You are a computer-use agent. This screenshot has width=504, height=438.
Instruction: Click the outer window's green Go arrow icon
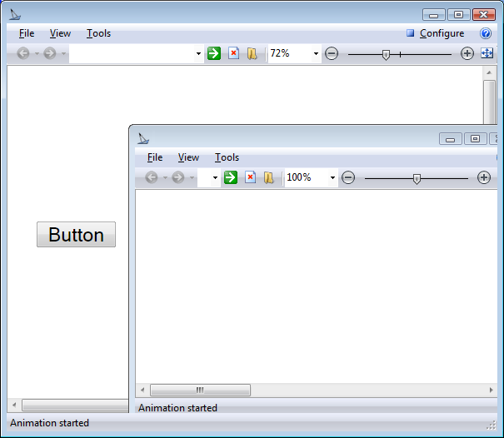coord(214,53)
